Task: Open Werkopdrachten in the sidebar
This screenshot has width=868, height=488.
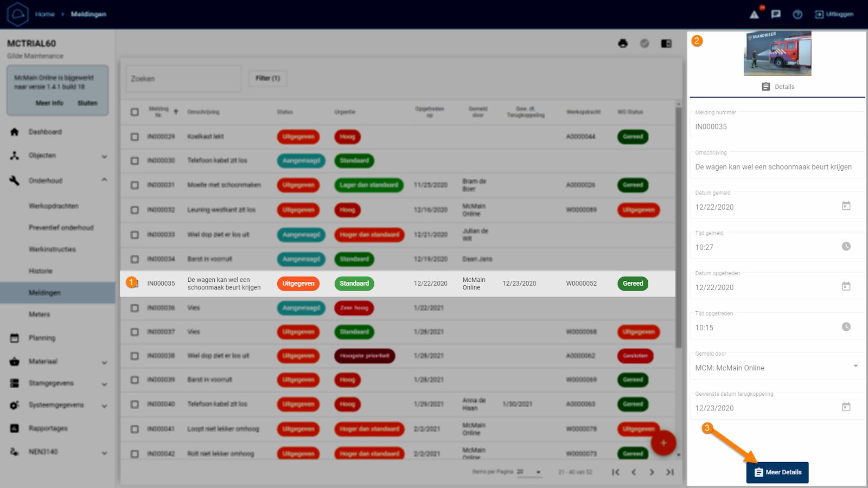Action: tap(54, 206)
